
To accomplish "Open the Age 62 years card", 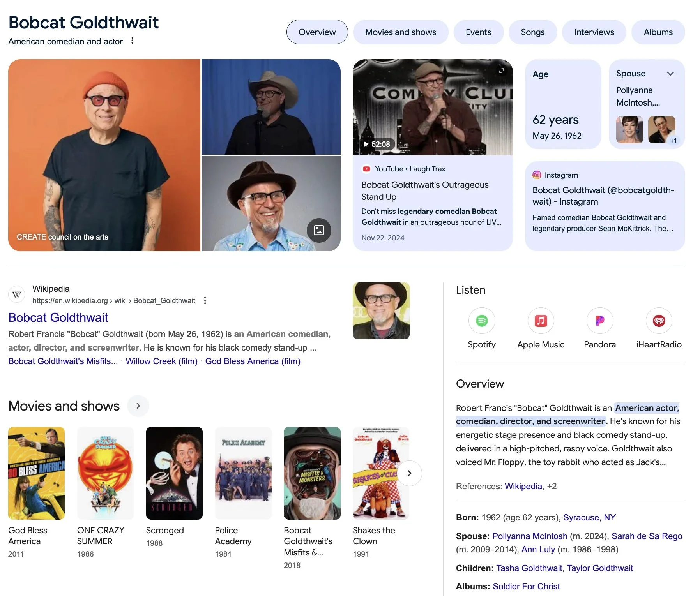I will 563,104.
